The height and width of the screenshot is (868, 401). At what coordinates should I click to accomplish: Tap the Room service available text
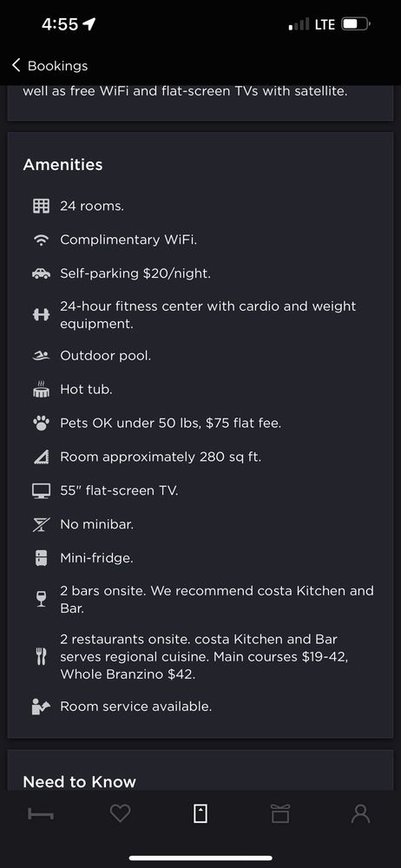pyautogui.click(x=135, y=707)
